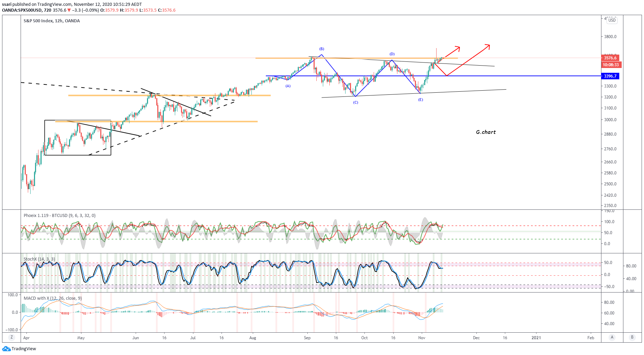
Task: Click the 2500.0 price axis value
Action: click(610, 184)
